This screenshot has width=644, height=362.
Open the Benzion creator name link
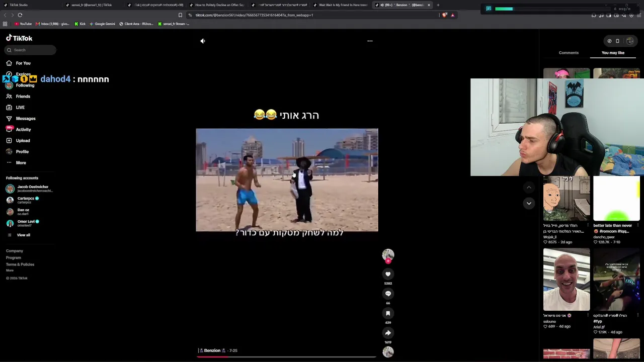click(212, 350)
